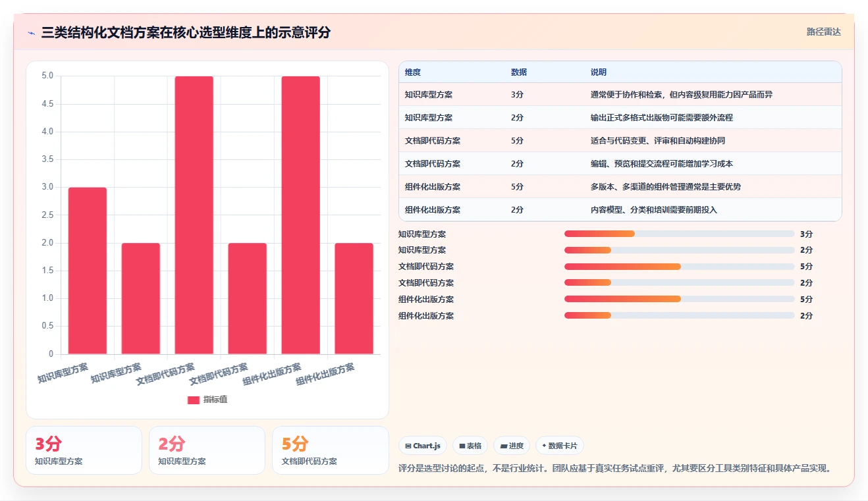Click the 说明 column header
The height and width of the screenshot is (501, 868).
tap(599, 72)
